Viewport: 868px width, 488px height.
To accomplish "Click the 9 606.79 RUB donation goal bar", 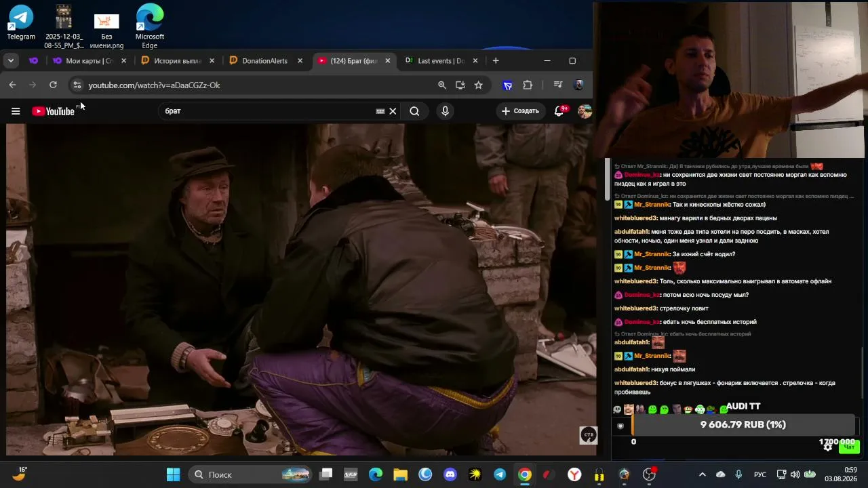I will pyautogui.click(x=743, y=425).
